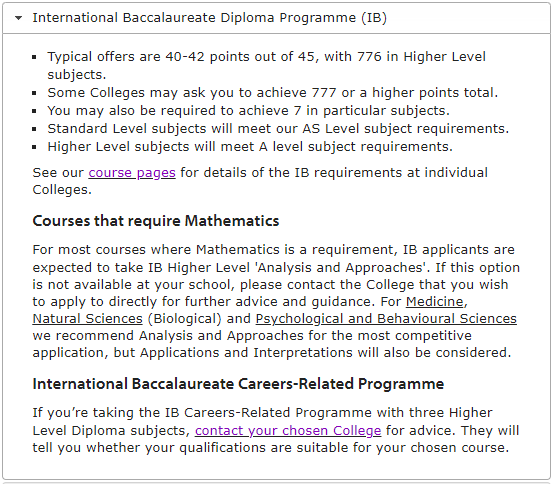Select the bullet requiring 7 in particular subjects
554x484 pixels.
248,111
